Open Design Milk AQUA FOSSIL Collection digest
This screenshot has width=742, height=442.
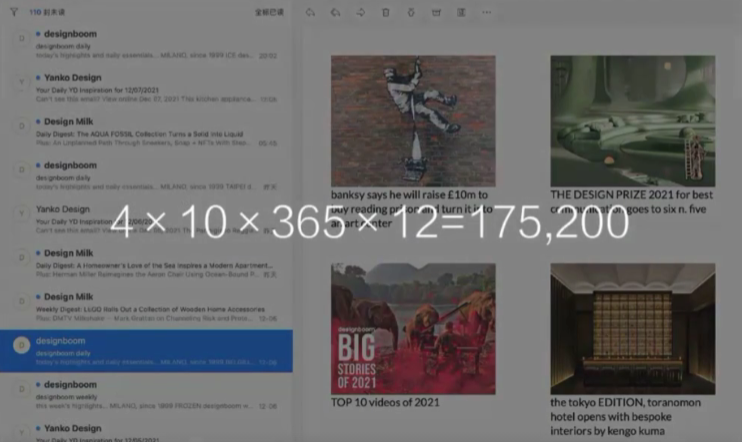[x=146, y=132]
